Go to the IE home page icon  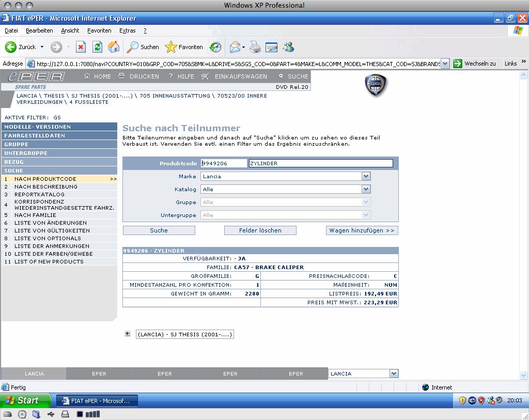[x=114, y=47]
